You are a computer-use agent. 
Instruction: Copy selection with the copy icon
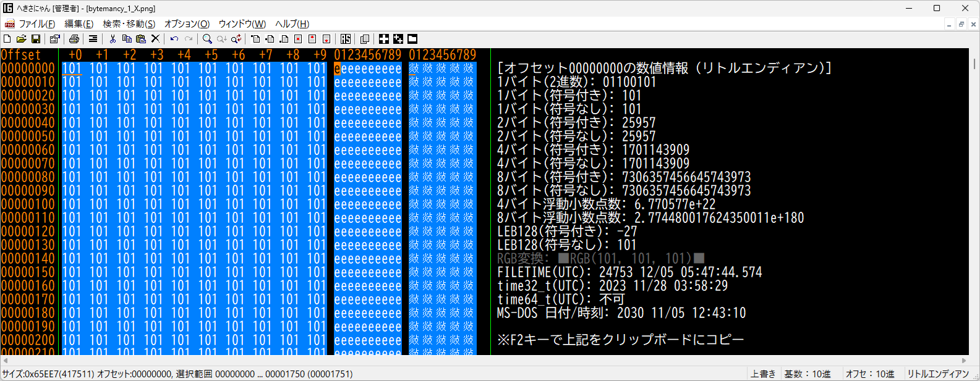127,39
